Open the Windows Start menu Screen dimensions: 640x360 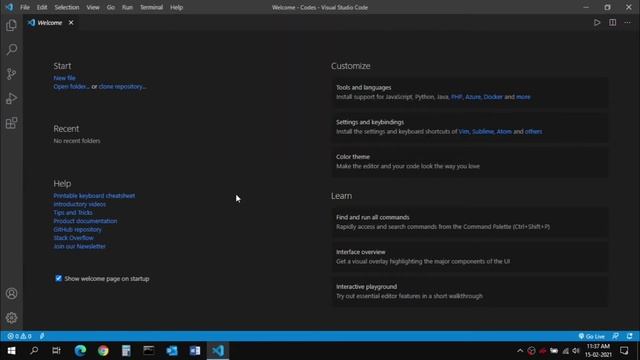click(11, 351)
